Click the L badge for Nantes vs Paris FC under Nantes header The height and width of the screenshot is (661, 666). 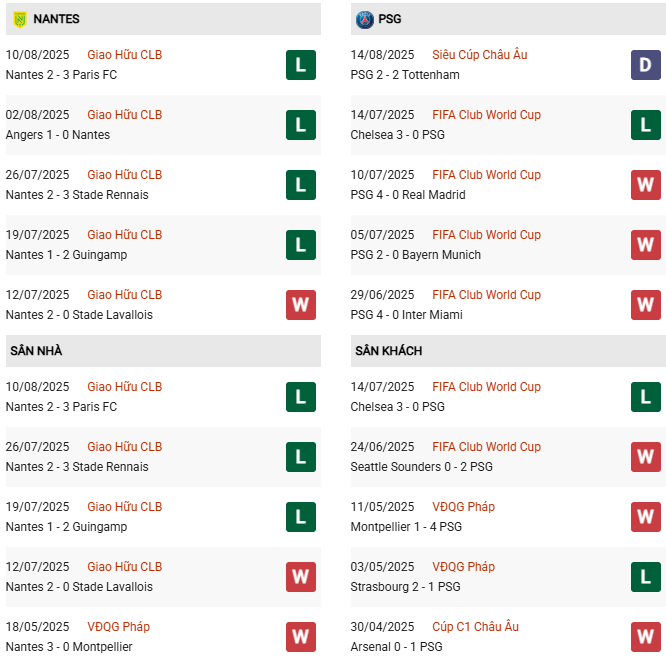click(301, 65)
